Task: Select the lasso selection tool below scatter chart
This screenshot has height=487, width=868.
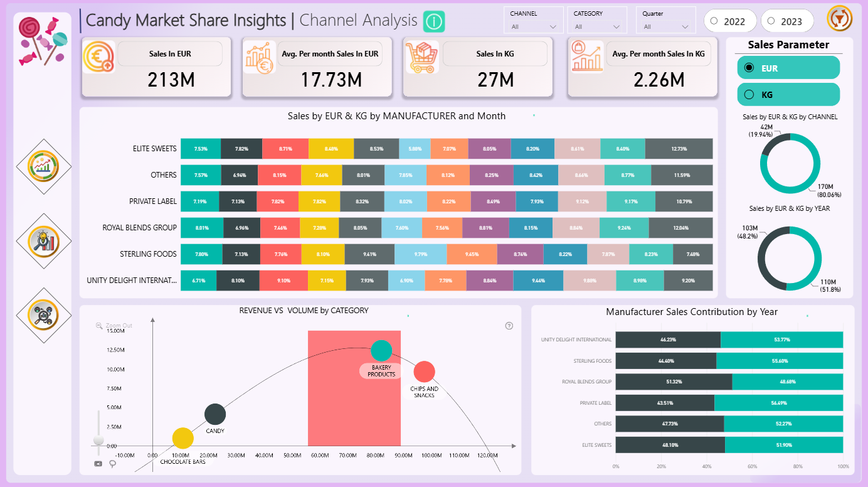Action: point(112,464)
